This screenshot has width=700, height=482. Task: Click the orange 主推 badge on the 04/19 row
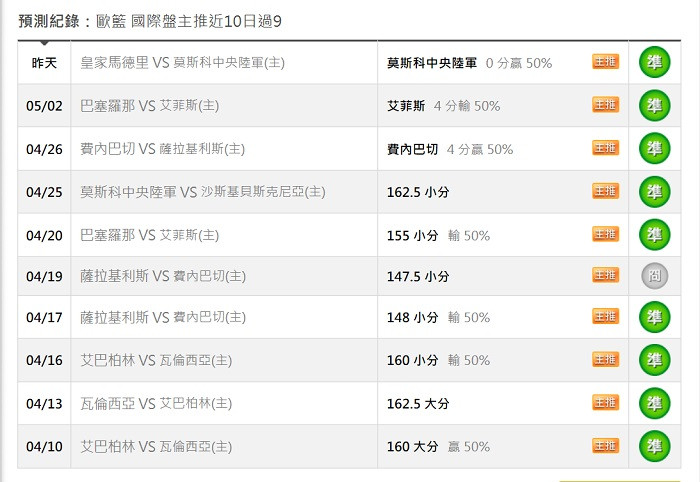(x=606, y=275)
